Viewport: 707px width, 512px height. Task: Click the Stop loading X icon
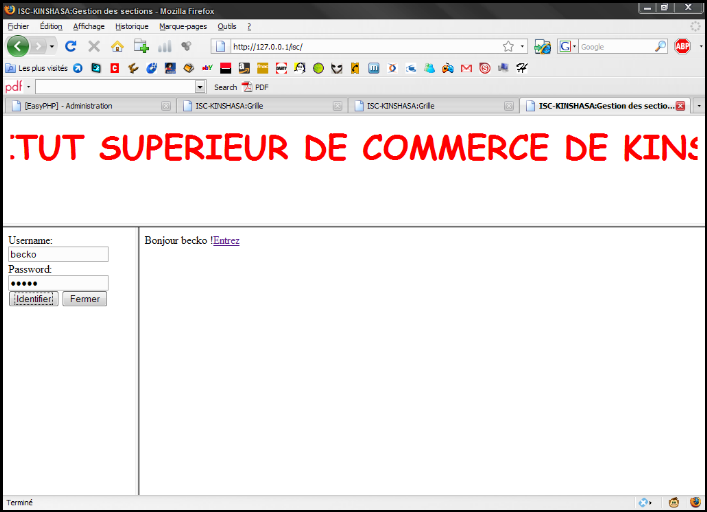point(94,46)
